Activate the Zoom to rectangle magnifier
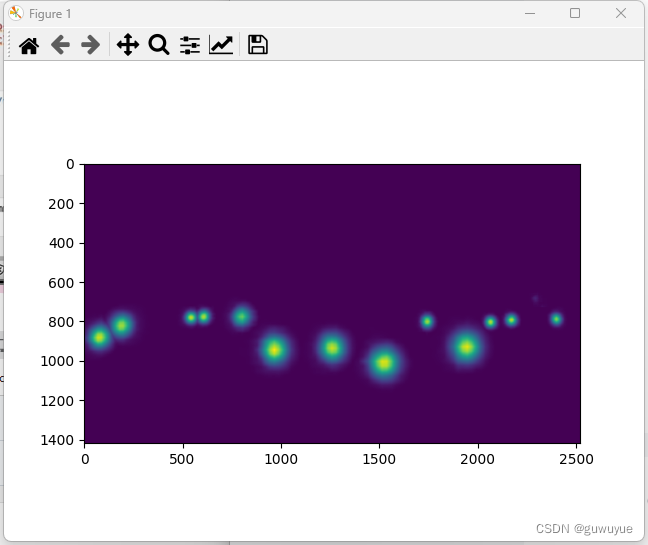This screenshot has width=648, height=545. pos(159,45)
